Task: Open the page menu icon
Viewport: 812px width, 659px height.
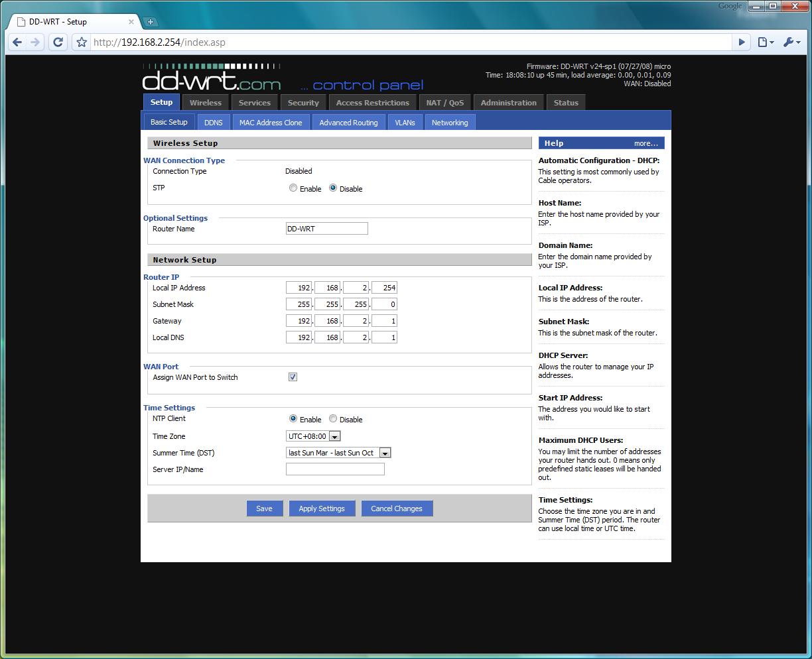Action: click(766, 42)
